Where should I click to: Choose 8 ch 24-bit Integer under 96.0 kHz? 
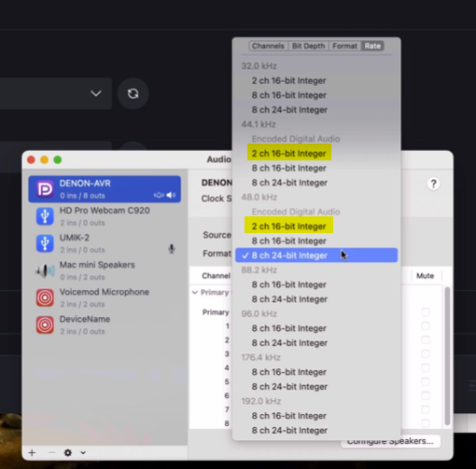pyautogui.click(x=316, y=343)
